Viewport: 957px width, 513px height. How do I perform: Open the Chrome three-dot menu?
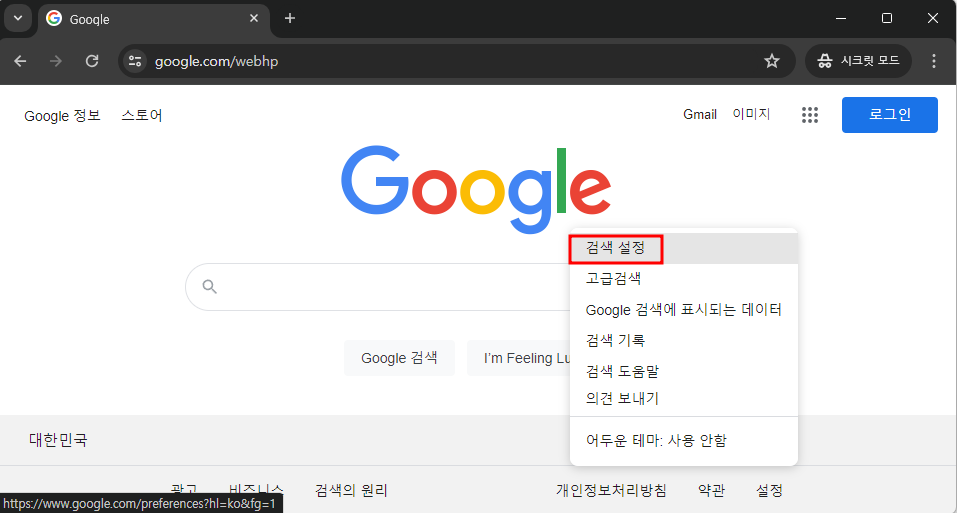coord(933,61)
